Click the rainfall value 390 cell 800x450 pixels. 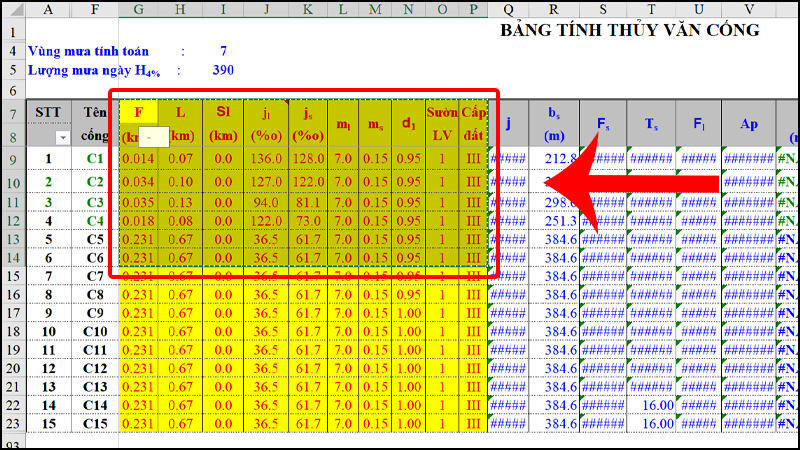tap(223, 71)
